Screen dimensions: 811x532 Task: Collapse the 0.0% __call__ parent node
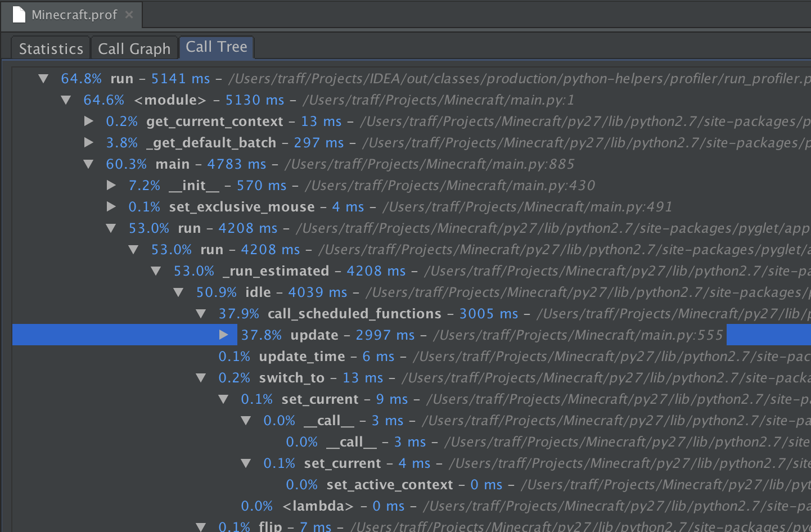point(246,421)
